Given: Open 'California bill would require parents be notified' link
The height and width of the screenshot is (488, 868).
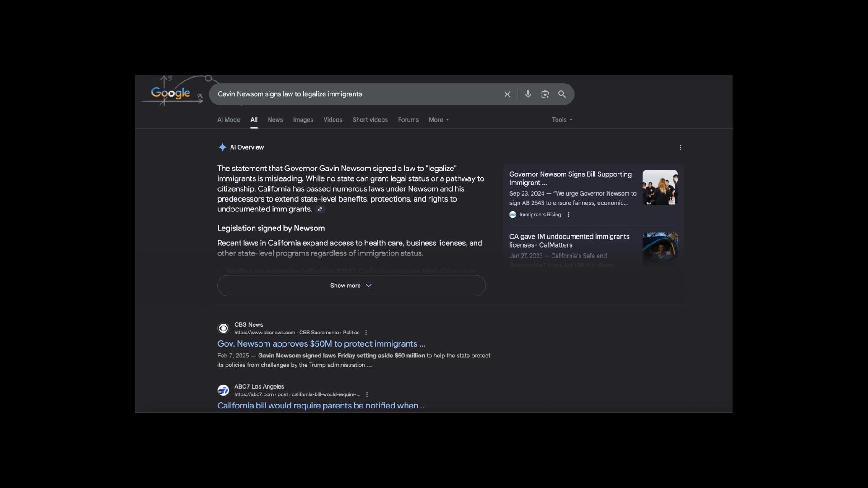Looking at the screenshot, I should pyautogui.click(x=321, y=406).
